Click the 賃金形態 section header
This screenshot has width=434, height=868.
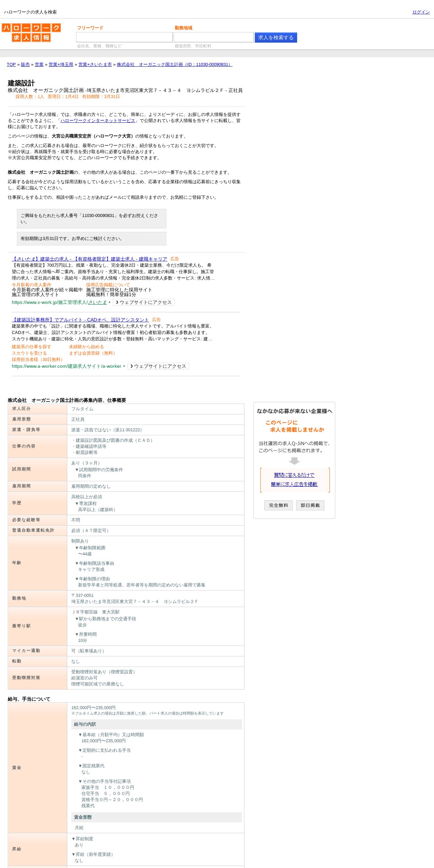pos(156,817)
